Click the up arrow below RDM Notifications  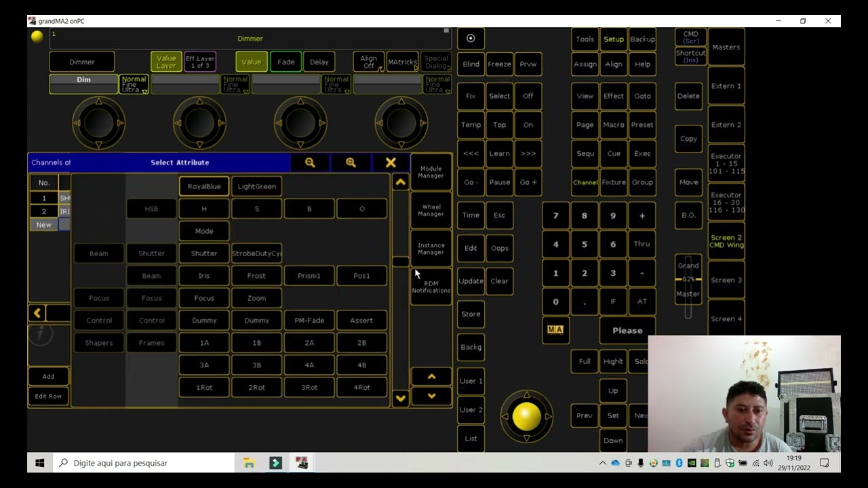coord(431,377)
